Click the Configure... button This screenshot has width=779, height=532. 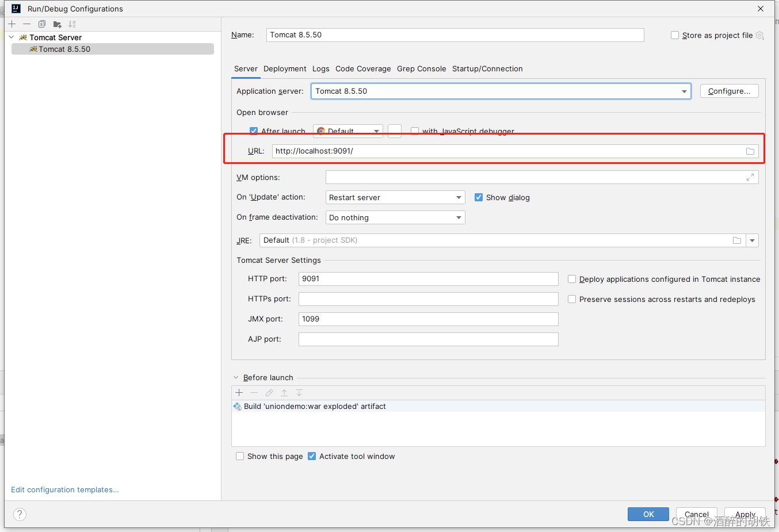[729, 91]
